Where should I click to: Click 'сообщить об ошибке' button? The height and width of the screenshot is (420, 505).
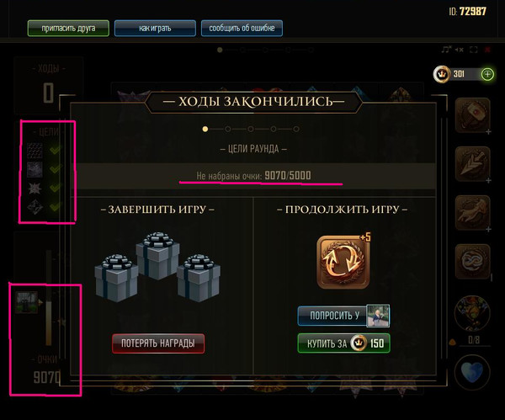click(x=242, y=28)
